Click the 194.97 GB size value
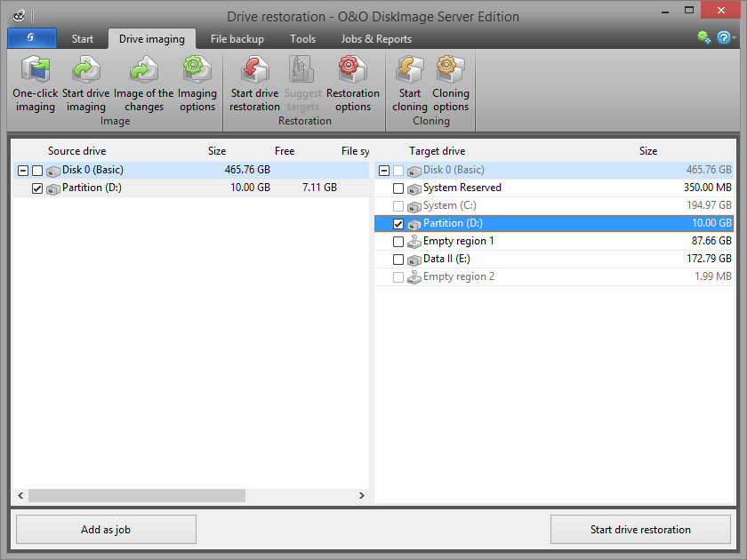This screenshot has width=747, height=560. tap(709, 205)
